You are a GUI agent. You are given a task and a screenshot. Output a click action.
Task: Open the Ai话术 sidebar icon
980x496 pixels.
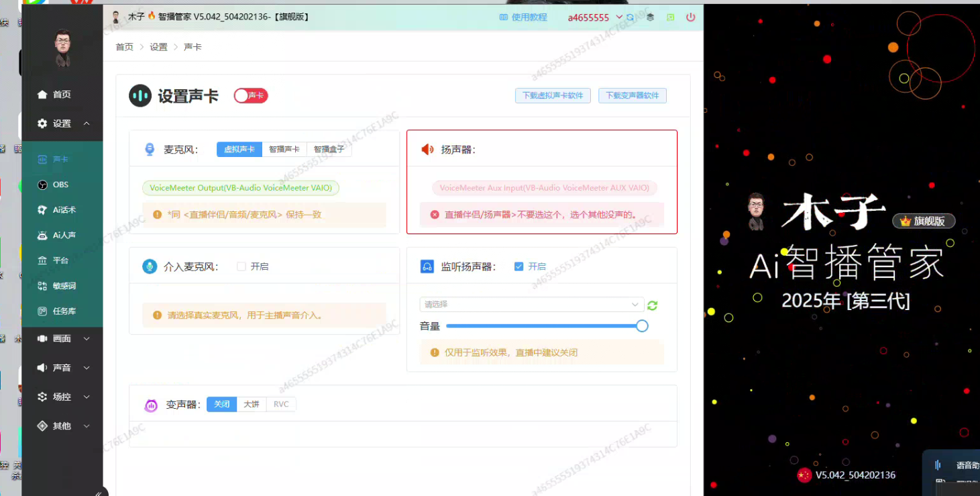point(42,210)
